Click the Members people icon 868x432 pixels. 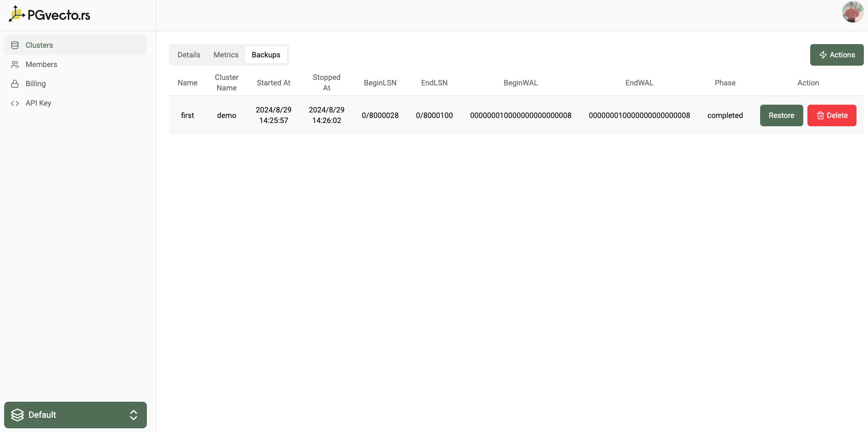point(15,65)
